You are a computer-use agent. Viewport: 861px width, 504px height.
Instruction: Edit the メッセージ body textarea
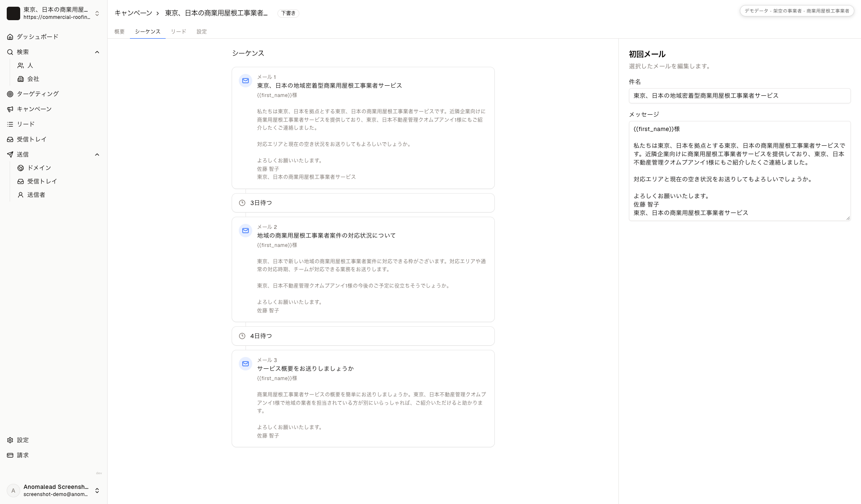[x=740, y=171]
